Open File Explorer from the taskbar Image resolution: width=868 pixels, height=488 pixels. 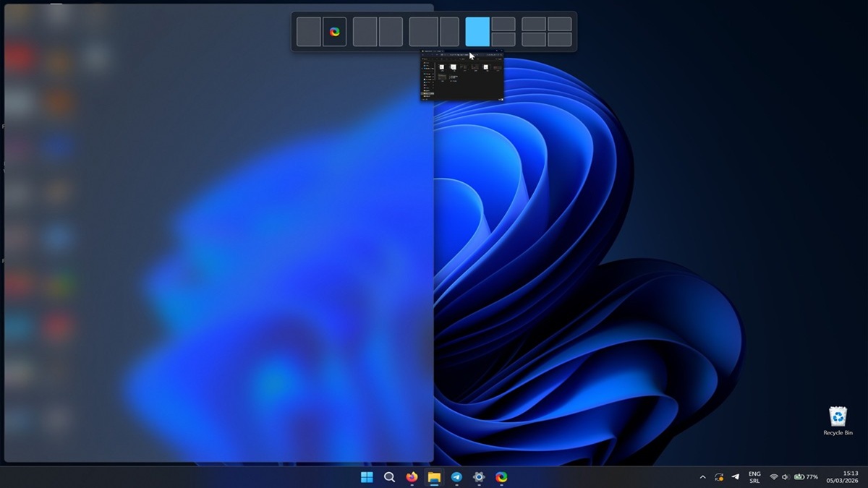[x=434, y=477]
